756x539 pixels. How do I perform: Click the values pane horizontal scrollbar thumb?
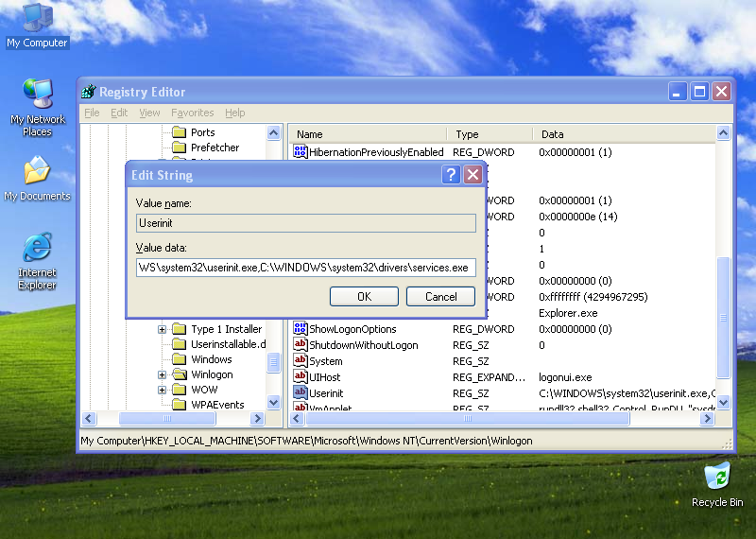468,418
